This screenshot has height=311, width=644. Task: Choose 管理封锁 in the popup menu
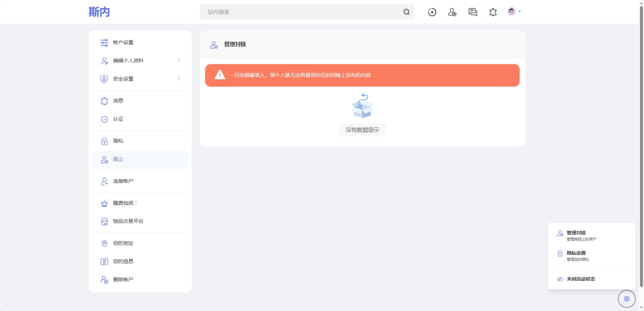pyautogui.click(x=592, y=235)
